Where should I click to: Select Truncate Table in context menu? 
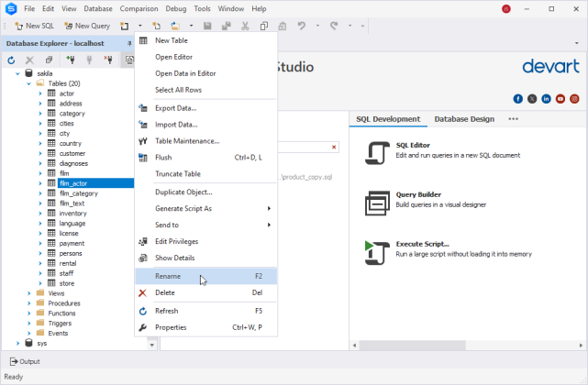178,173
